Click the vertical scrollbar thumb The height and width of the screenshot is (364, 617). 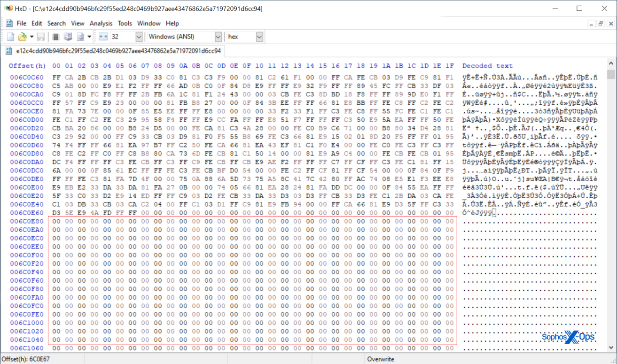pos(610,74)
